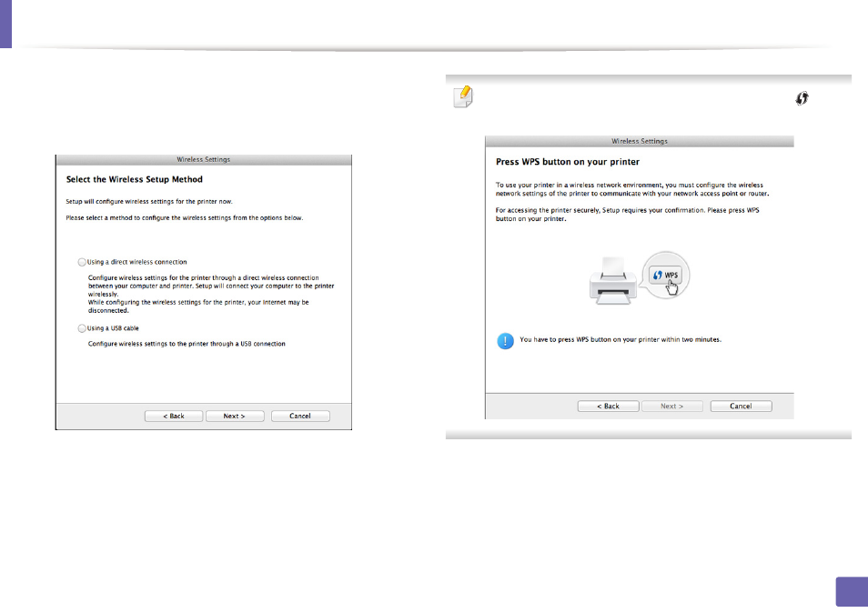Click the WPS arrows symbol in the note bar
Image resolution: width=868 pixels, height=613 pixels.
(x=802, y=98)
